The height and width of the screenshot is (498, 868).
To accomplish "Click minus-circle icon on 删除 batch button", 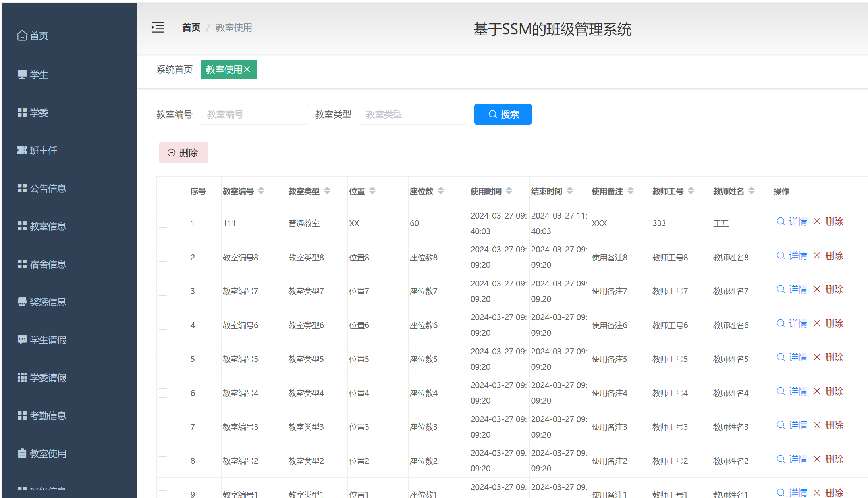I will (171, 153).
